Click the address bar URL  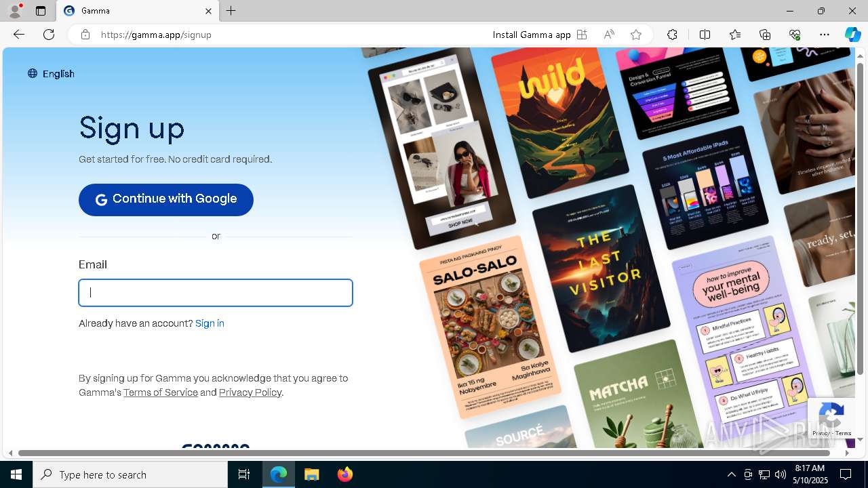point(156,35)
